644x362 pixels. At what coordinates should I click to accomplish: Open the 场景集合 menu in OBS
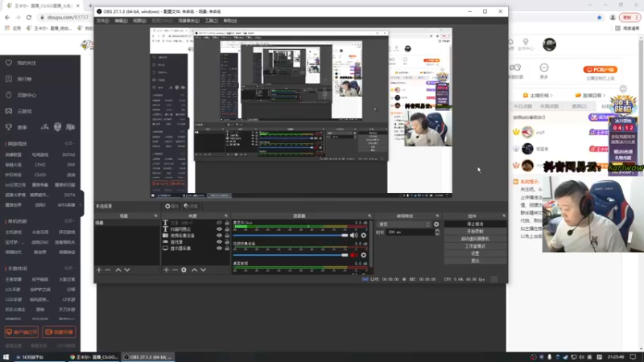[x=189, y=21]
